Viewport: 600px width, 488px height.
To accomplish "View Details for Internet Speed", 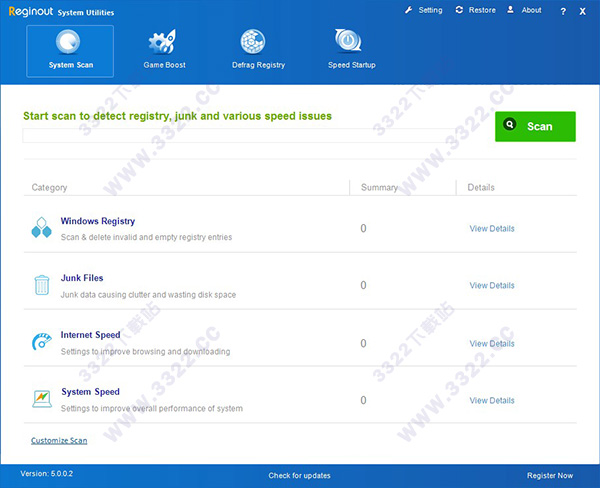I will coord(492,344).
